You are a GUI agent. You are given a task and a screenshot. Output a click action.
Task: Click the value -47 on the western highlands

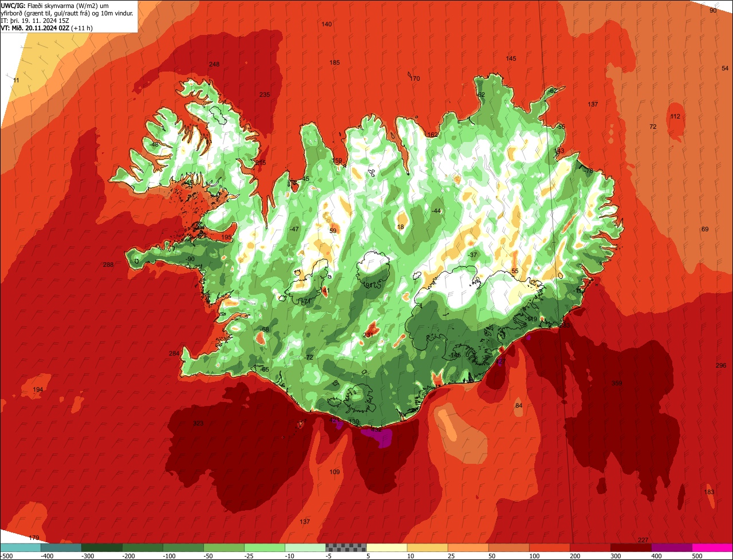pos(294,229)
